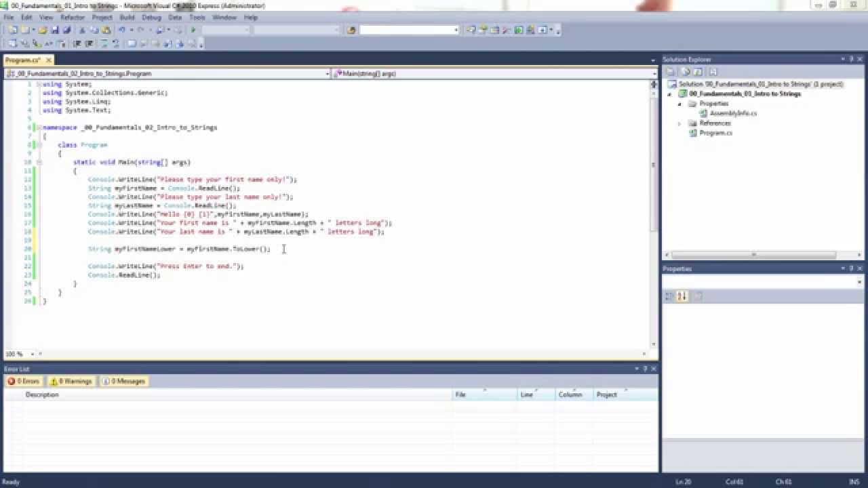The height and width of the screenshot is (488, 868).
Task: Toggle auto-hide pin on Solution Explorer
Action: [852, 60]
